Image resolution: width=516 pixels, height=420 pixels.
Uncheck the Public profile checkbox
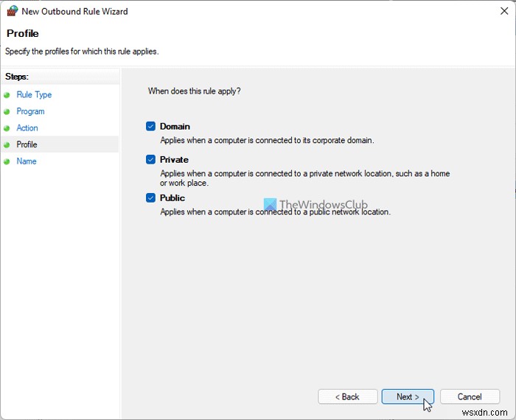[150, 197]
